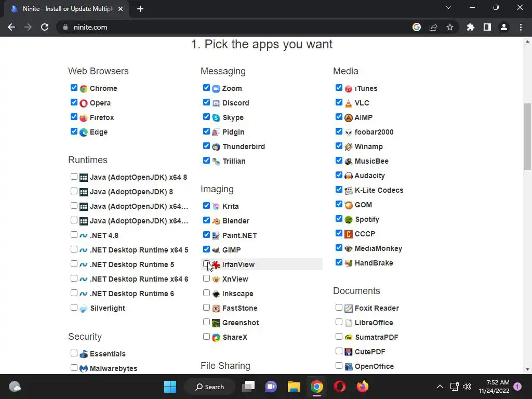Click the iTunes icon under Media
Screen dimensions: 532x399
(x=349, y=89)
